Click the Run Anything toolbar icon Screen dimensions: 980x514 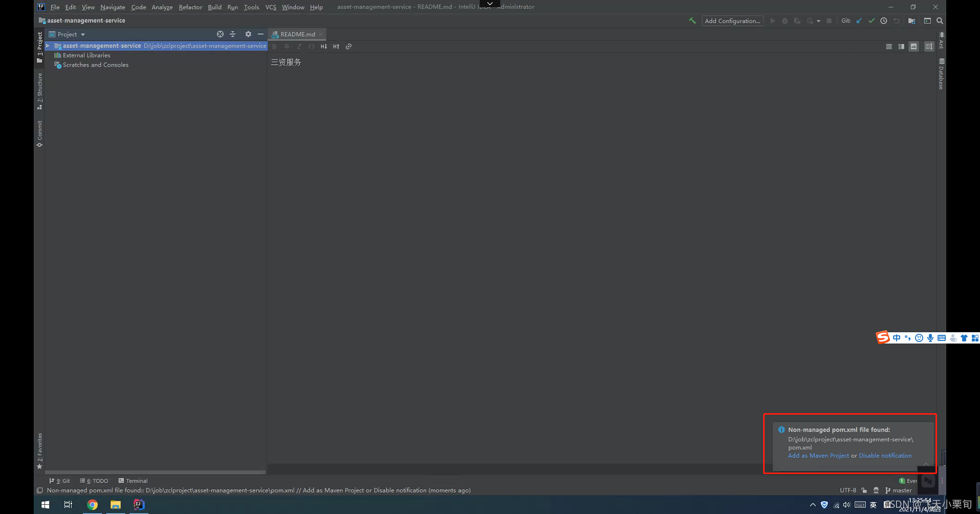(x=927, y=21)
